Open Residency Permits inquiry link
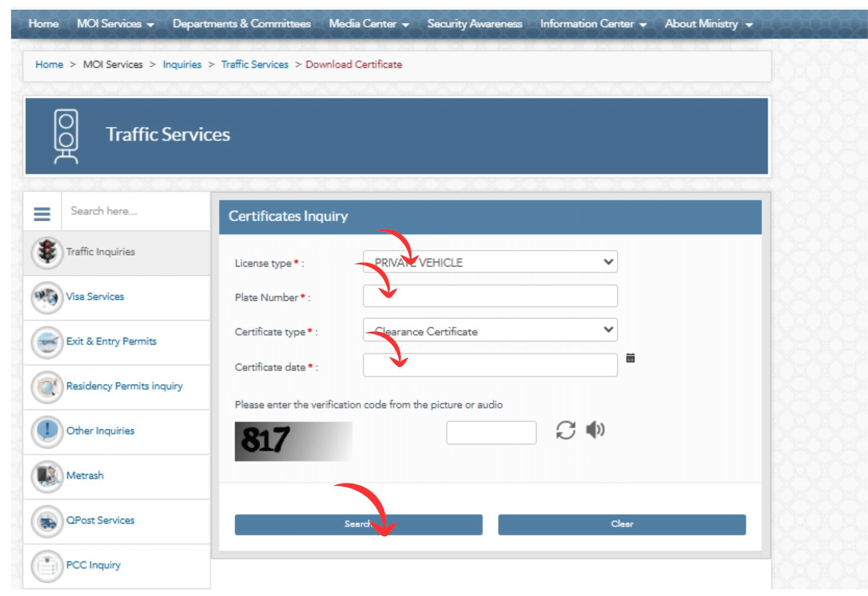Screen dimensions: 868x596 (x=124, y=386)
